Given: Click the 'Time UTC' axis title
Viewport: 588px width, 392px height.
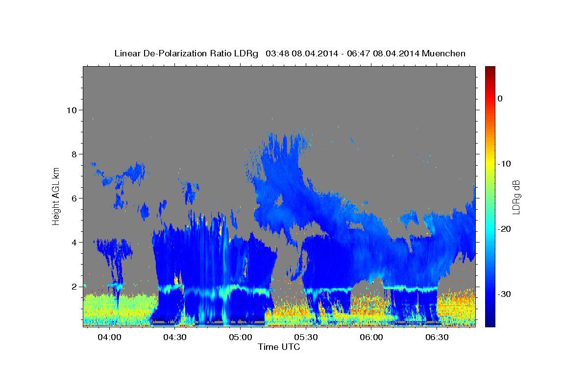Looking at the screenshot, I should click(x=279, y=347).
